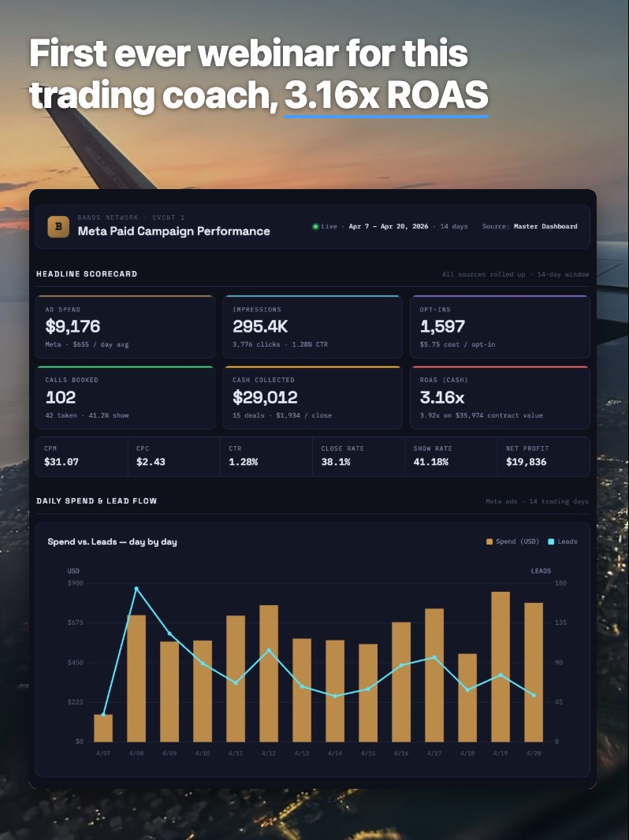This screenshot has width=629, height=840.
Task: Click the Source: Master Dashboard label
Action: (x=530, y=227)
